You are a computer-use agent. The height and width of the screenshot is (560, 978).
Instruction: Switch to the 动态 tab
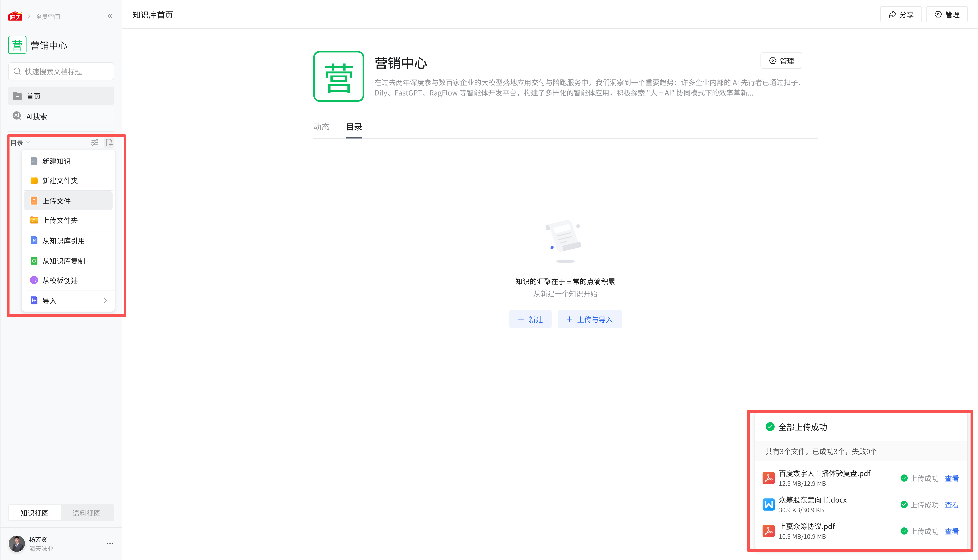(321, 127)
